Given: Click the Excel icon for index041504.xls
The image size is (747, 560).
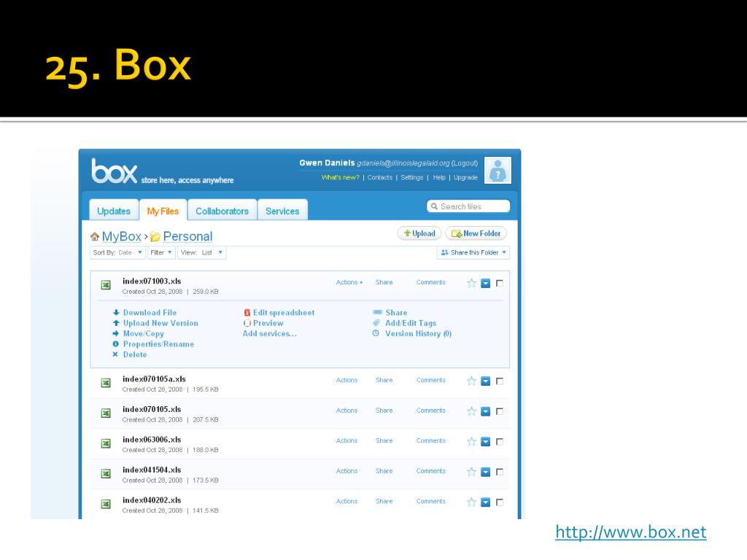Looking at the screenshot, I should pos(106,474).
